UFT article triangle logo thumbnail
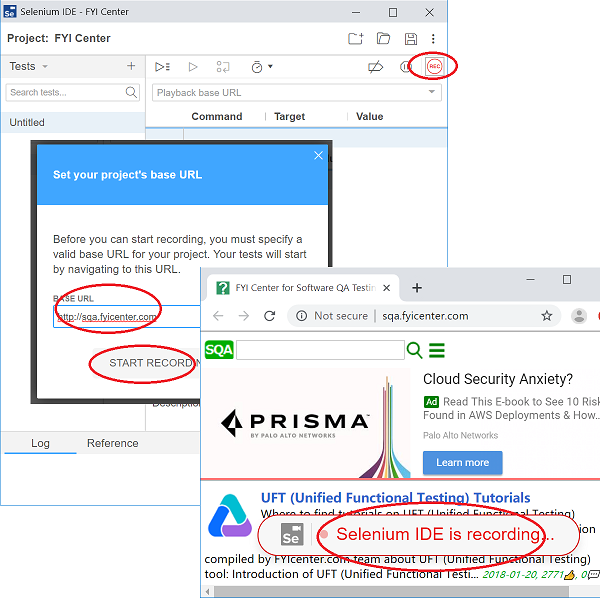The height and width of the screenshot is (600, 600). [x=230, y=515]
